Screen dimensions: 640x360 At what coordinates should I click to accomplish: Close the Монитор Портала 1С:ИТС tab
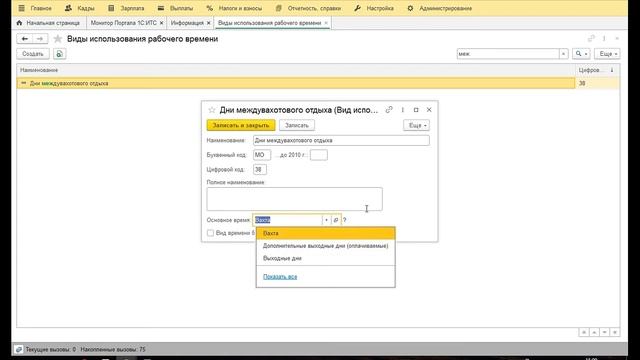tap(162, 23)
